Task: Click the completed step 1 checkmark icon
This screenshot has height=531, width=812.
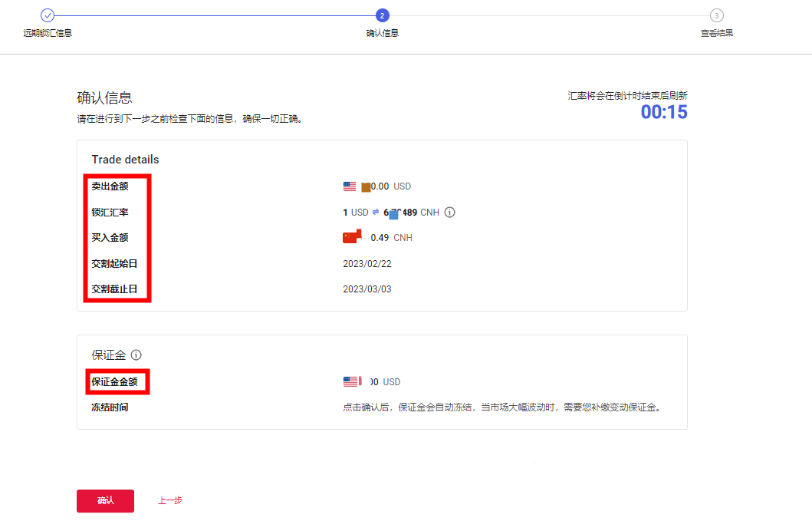Action: 48,15
